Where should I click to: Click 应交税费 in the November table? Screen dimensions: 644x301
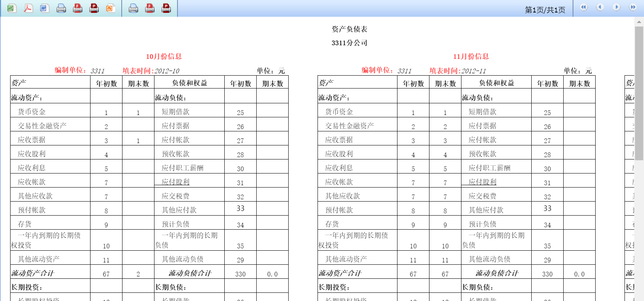pyautogui.click(x=483, y=196)
